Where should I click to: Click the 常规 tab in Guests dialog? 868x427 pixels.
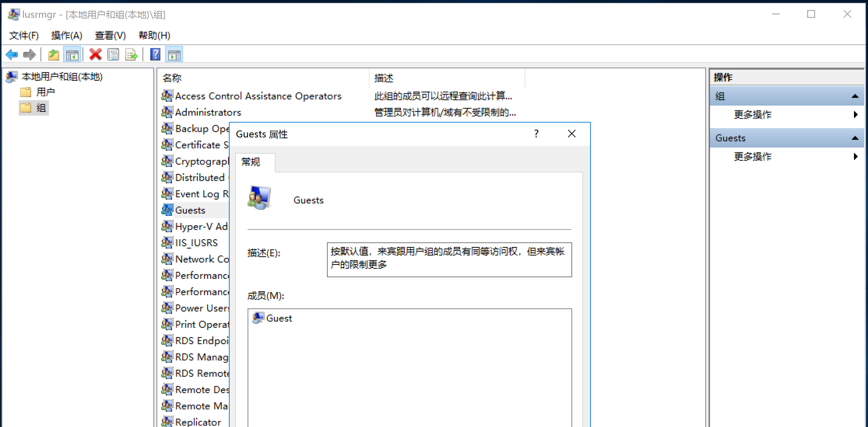coord(251,162)
